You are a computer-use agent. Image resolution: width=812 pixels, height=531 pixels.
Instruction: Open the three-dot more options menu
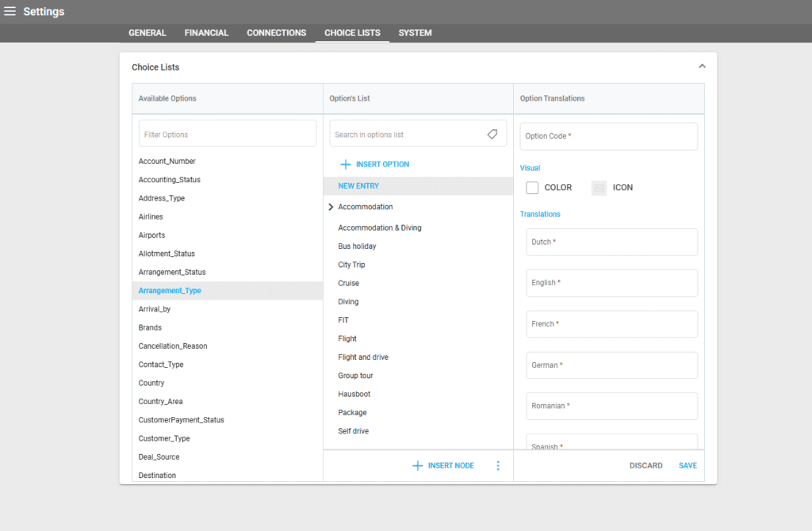498,465
